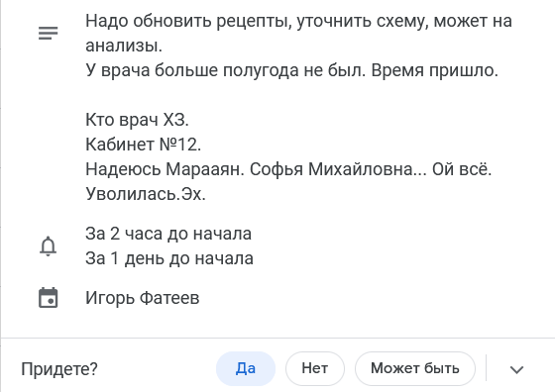Screen dimensions: 555x392
Task: Decline by choosing Нет
Action: tap(315, 368)
